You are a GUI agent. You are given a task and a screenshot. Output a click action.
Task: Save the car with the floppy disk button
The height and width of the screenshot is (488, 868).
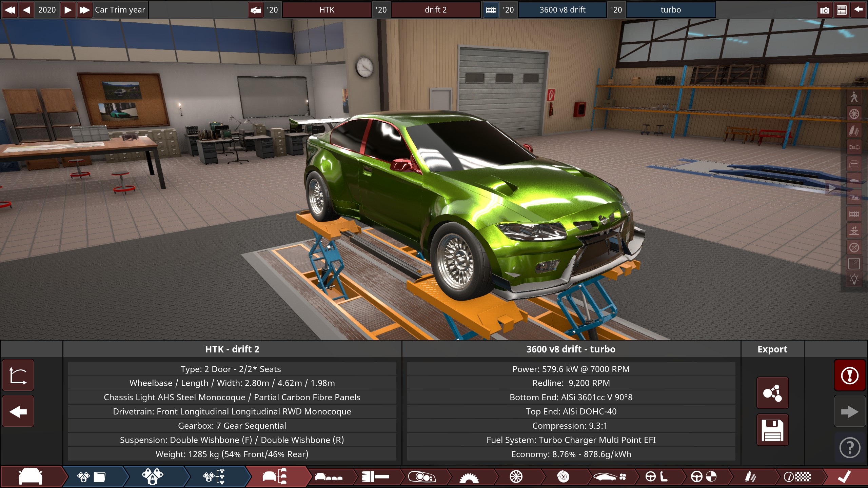point(772,430)
